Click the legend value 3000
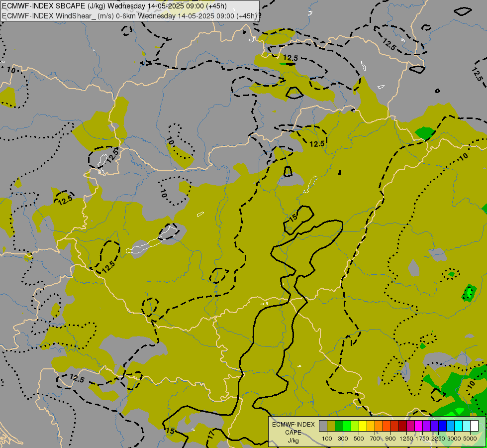487x448 pixels. pos(454,439)
